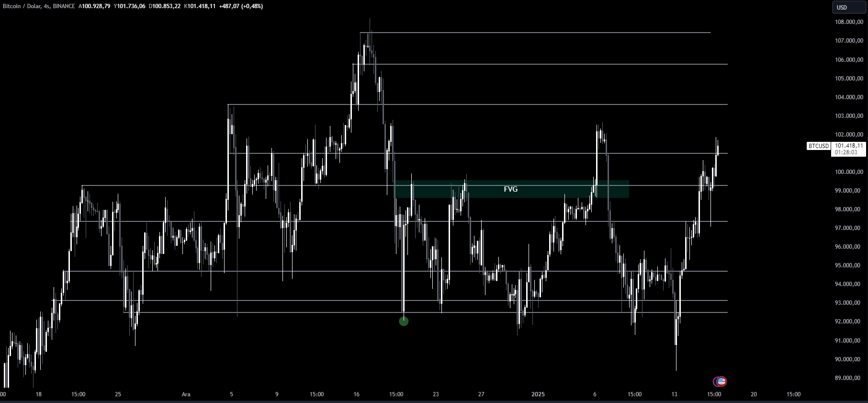This screenshot has width=868, height=403.
Task: Click the 89.000,00 price axis label
Action: 847,378
